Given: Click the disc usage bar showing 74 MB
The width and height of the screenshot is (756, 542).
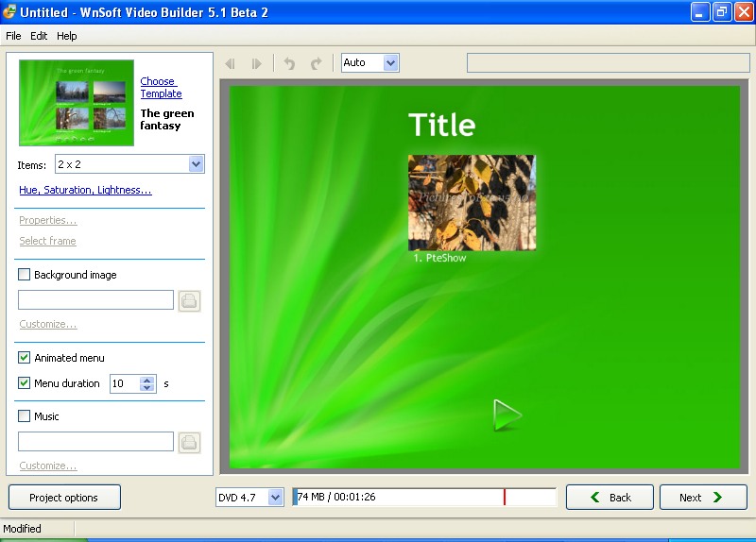Looking at the screenshot, I should (424, 498).
